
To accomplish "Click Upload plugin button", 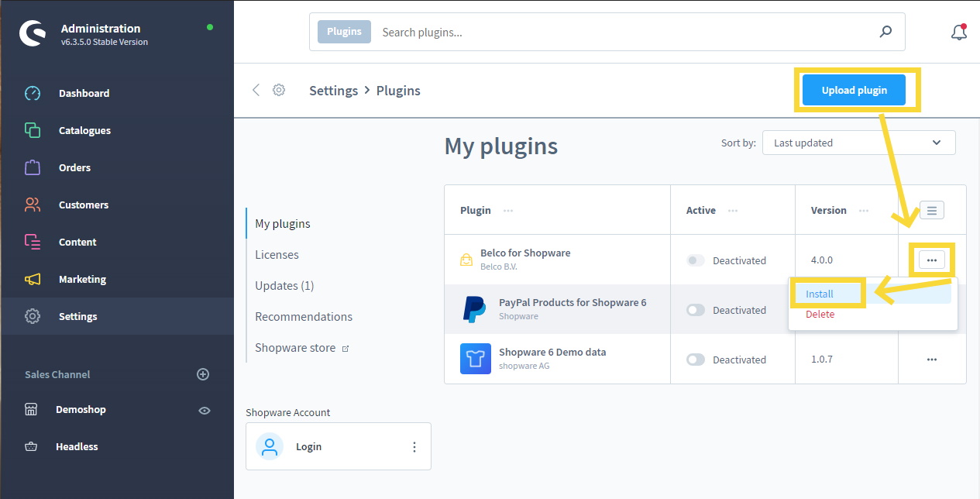I will click(854, 90).
